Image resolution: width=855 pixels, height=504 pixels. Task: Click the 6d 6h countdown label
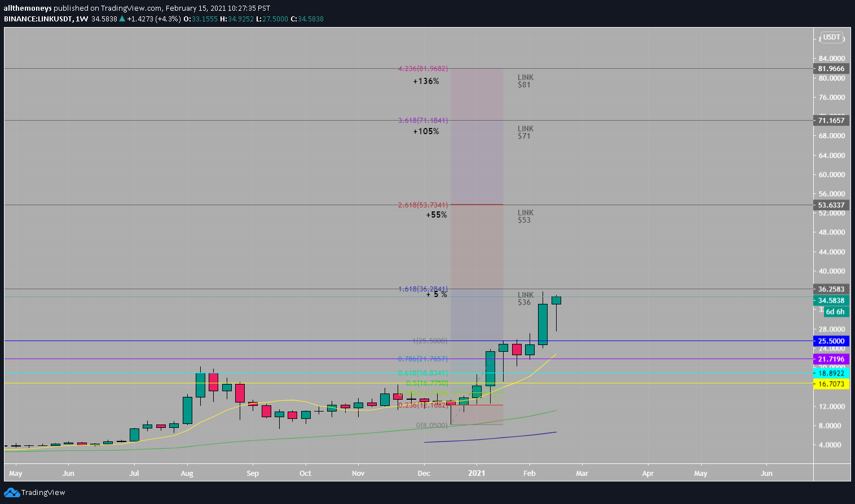(x=835, y=312)
